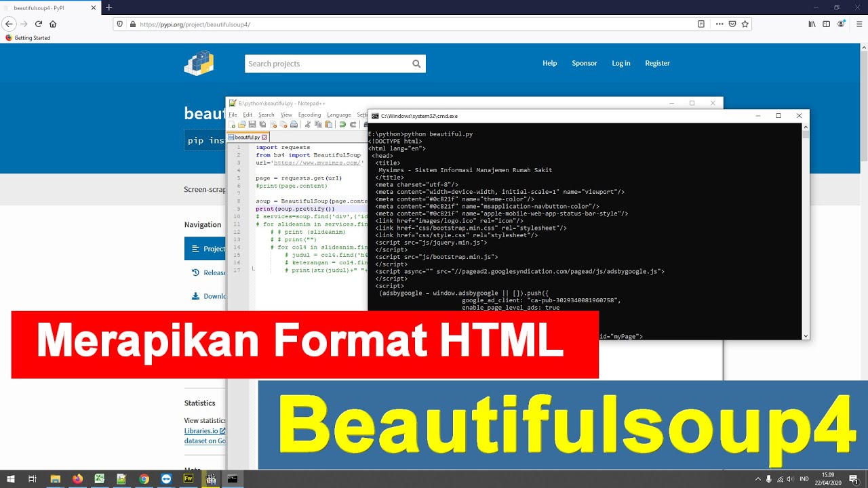Click Register link on PyPI
The width and height of the screenshot is (868, 488).
pos(657,63)
